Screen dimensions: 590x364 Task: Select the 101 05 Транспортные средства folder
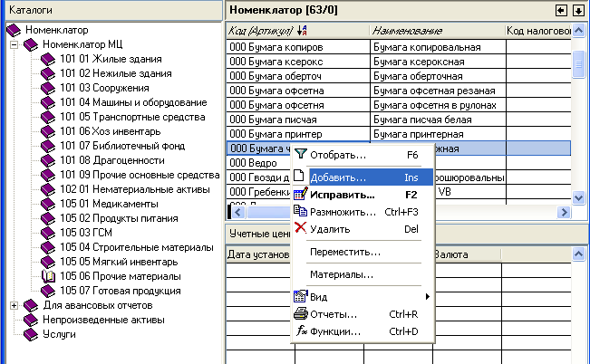coord(132,117)
